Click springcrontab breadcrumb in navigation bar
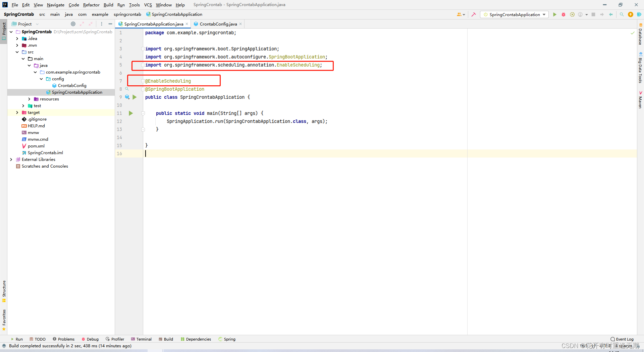The image size is (644, 352). (x=127, y=14)
